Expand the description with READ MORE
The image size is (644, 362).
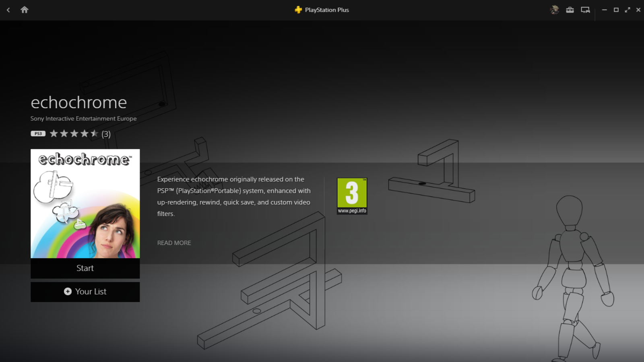[x=174, y=243]
